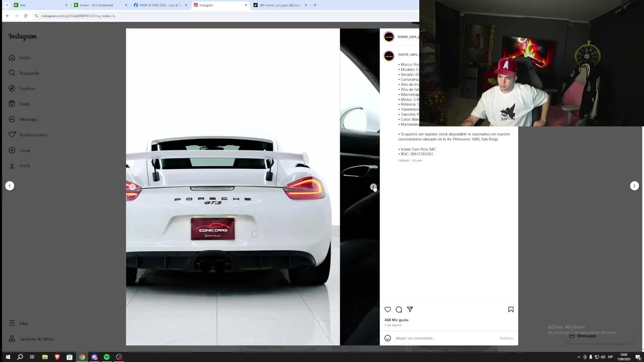Open the emoji picker in comment box
Image resolution: width=644 pixels, height=362 pixels.
(387, 338)
